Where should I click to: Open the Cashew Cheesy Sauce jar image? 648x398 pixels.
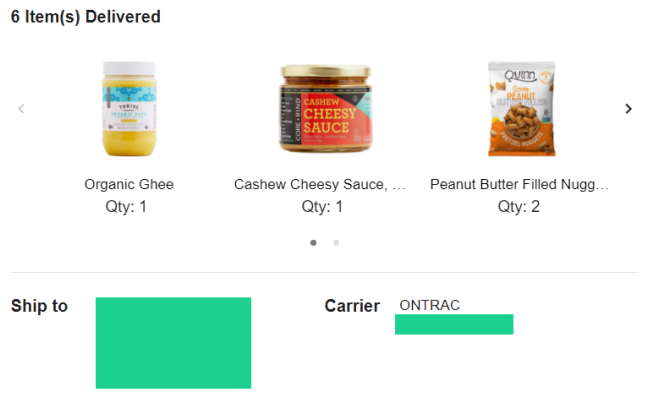(x=326, y=109)
